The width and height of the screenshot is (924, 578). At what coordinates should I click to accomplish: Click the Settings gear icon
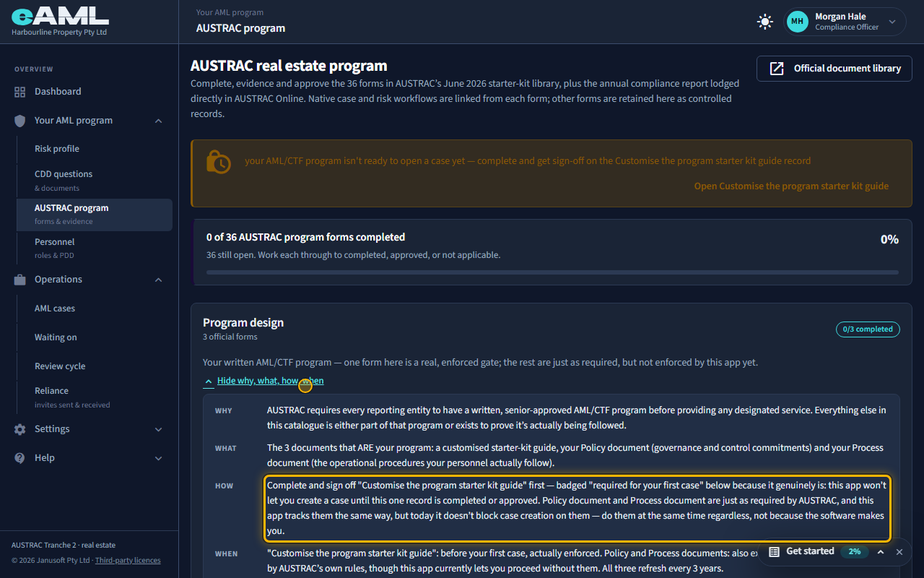[19, 429]
